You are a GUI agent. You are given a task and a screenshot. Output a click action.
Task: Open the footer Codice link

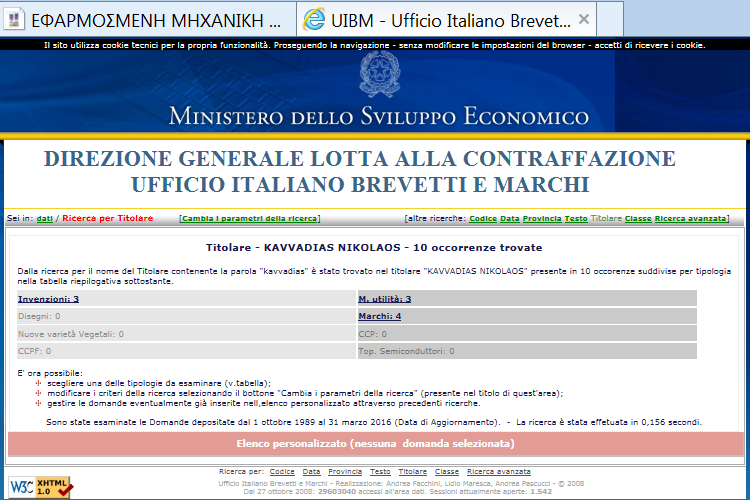[282, 472]
